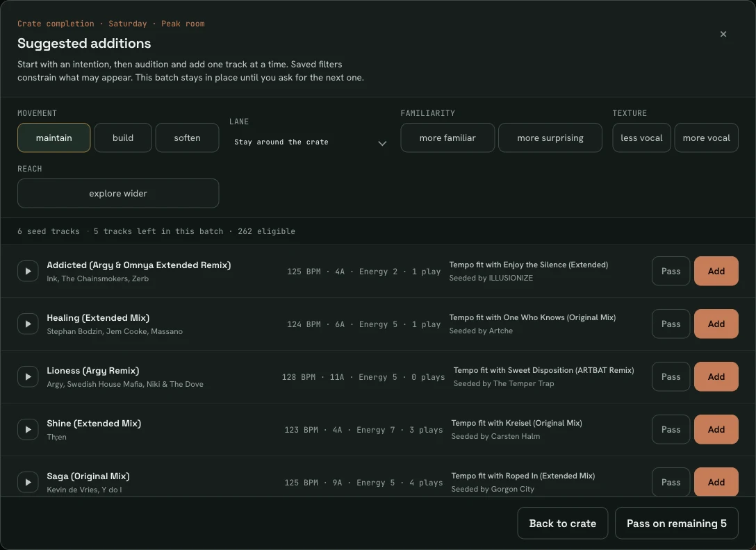Click Tempo fit with Enjoy the Silence (Extended)
Viewport: 756px width, 550px height.
528,265
